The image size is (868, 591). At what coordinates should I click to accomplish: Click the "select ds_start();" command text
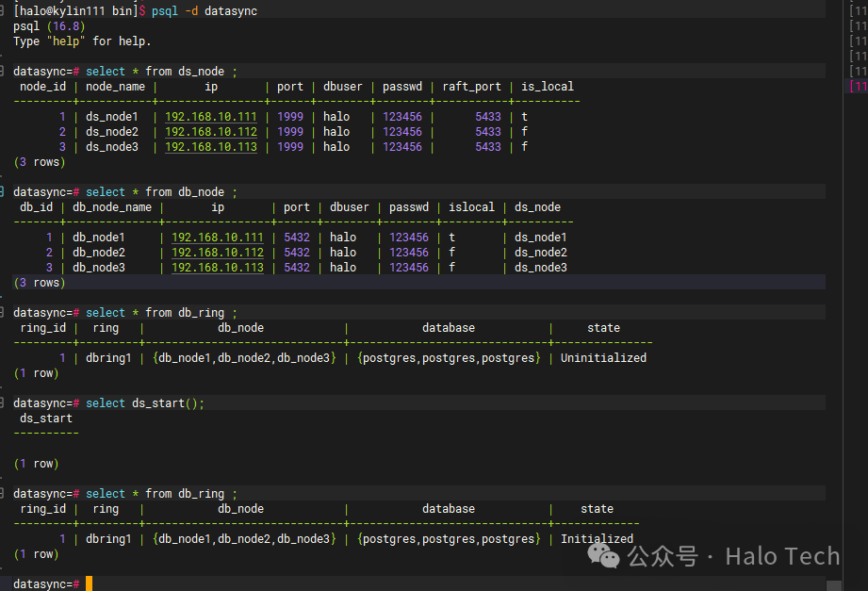[144, 403]
